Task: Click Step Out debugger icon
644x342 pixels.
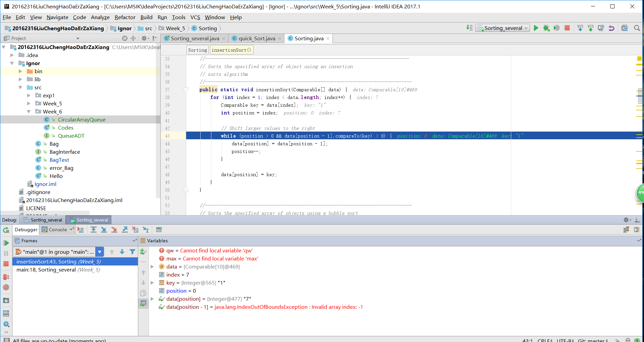Action: [x=125, y=230]
